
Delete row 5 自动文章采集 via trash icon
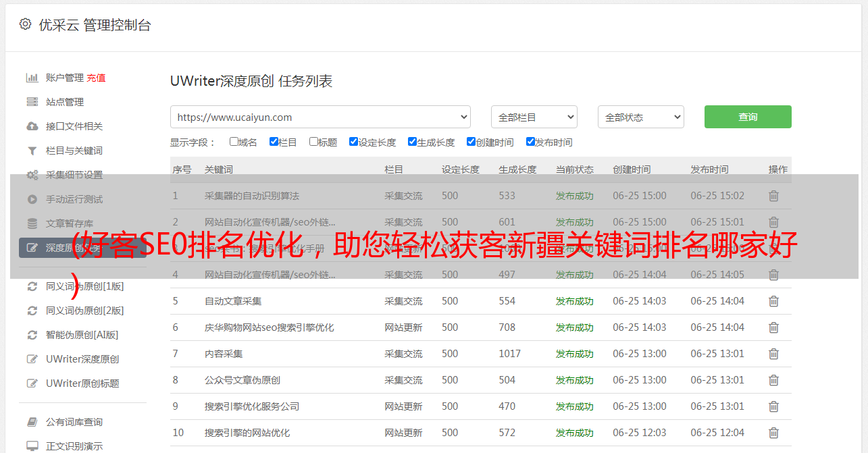[x=773, y=301]
